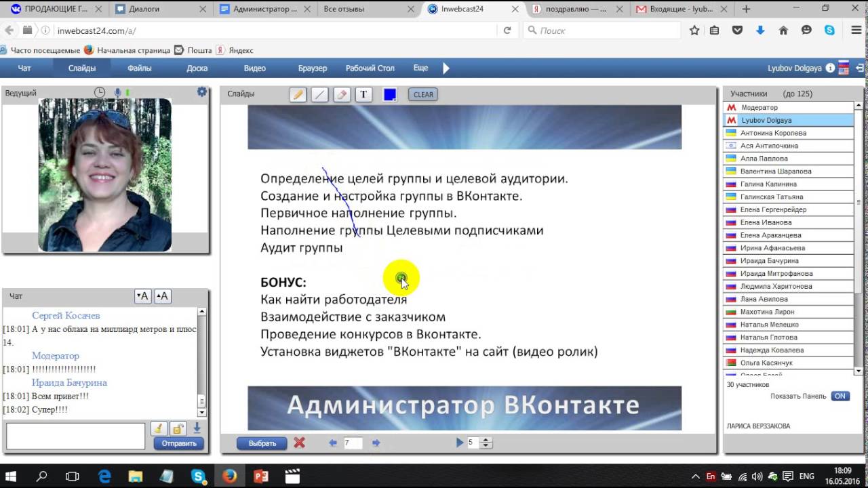Click the logout exit icon
Viewport: 868px width, 488px height.
(x=860, y=68)
